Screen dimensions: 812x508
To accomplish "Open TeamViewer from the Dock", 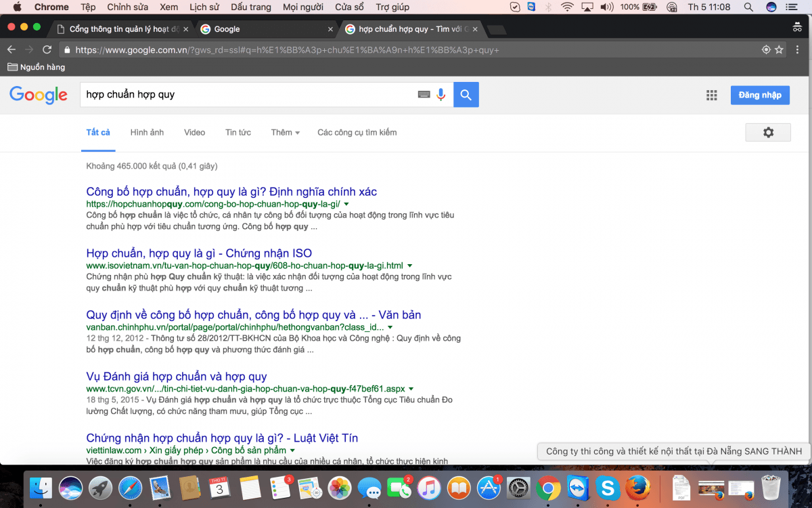I will coord(578,488).
